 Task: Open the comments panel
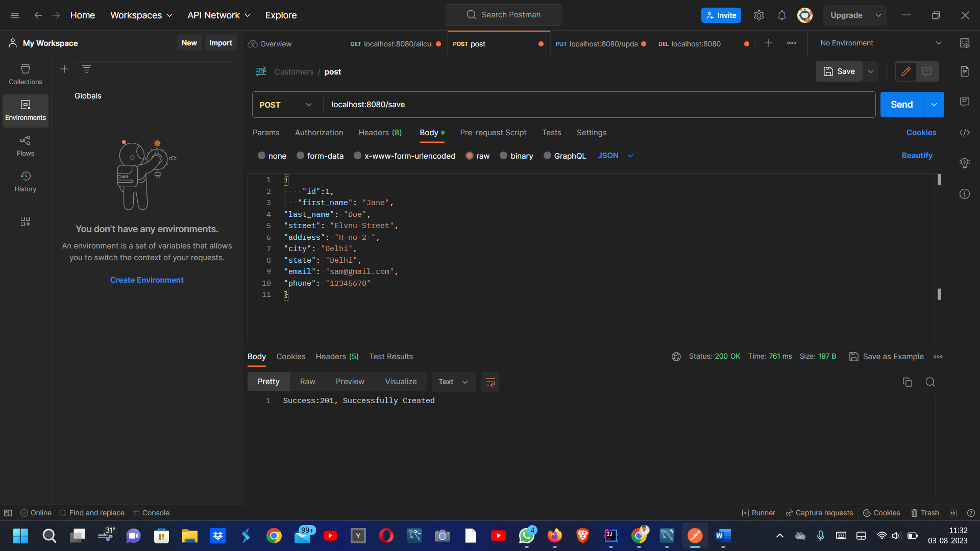(965, 102)
